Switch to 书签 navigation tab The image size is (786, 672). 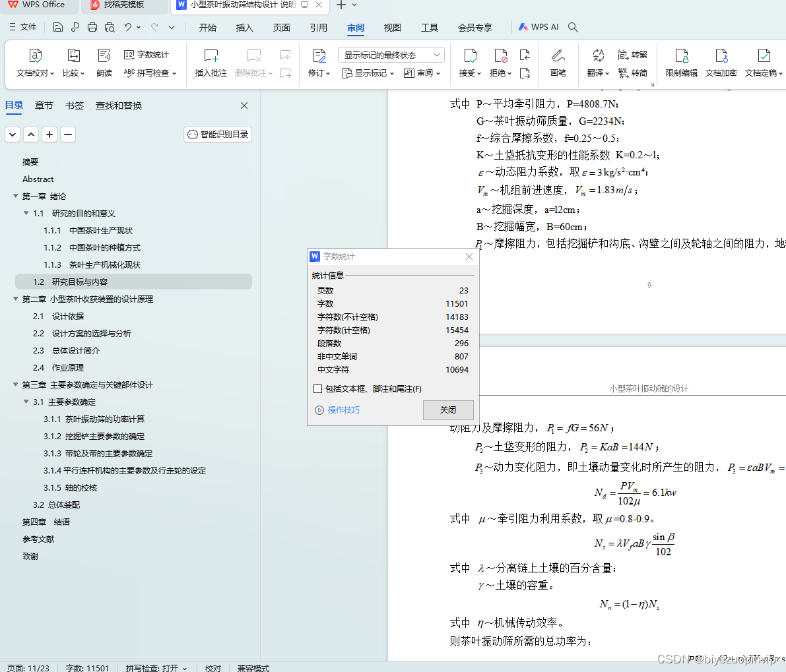74,106
